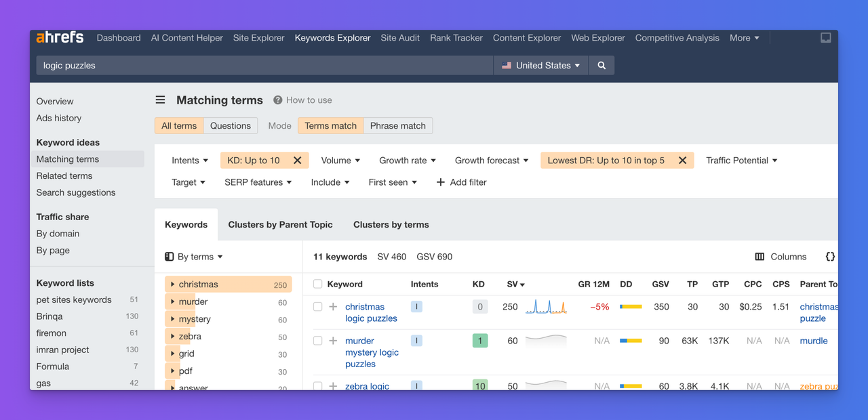Add christmas logic puzzles keyword with plus

[333, 307]
